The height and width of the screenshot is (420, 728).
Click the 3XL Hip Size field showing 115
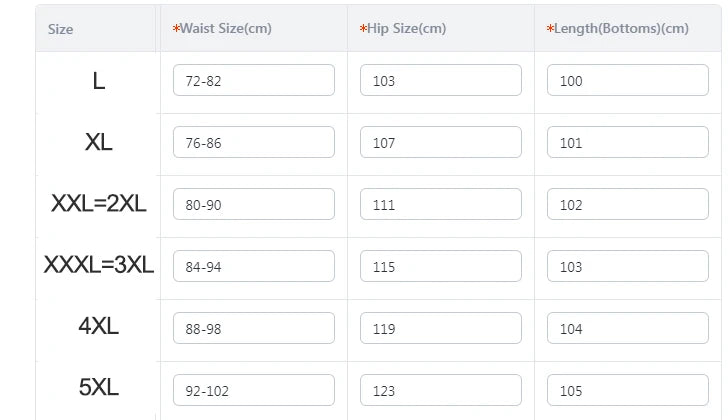pyautogui.click(x=440, y=267)
